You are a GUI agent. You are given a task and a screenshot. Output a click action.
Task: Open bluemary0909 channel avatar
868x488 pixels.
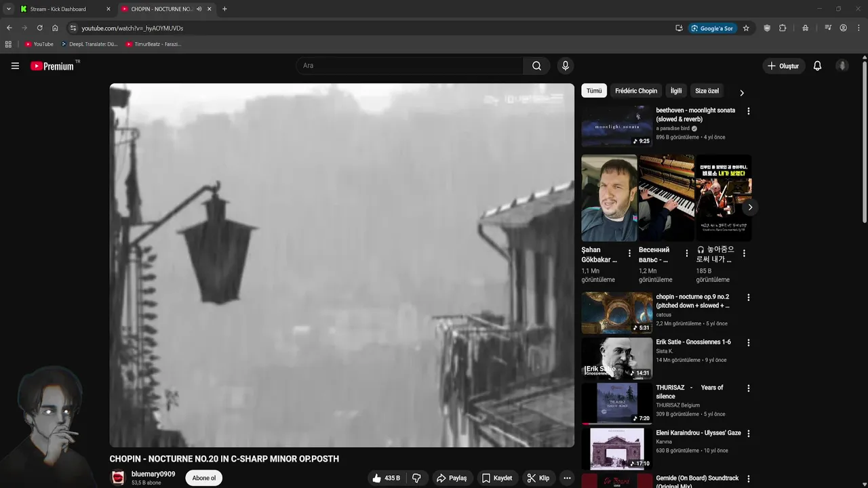coord(118,478)
